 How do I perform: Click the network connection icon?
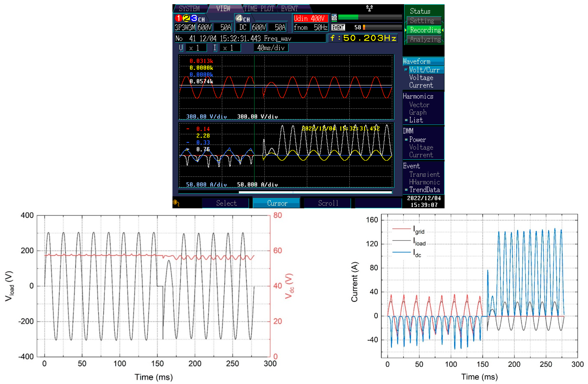tap(369, 8)
